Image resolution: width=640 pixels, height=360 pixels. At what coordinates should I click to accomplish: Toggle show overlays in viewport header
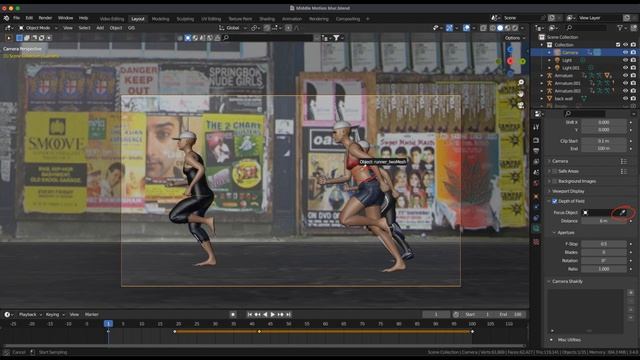click(466, 28)
